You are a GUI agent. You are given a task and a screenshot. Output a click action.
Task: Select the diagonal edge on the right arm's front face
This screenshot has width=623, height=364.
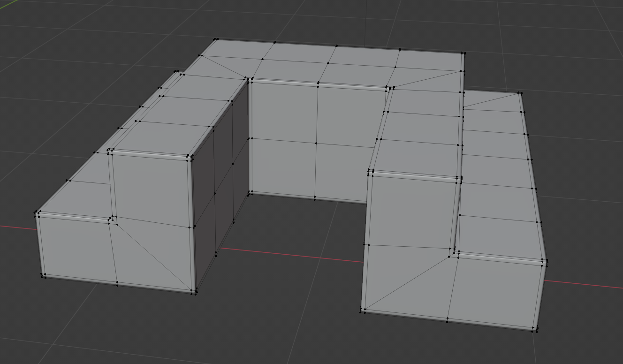click(x=408, y=283)
